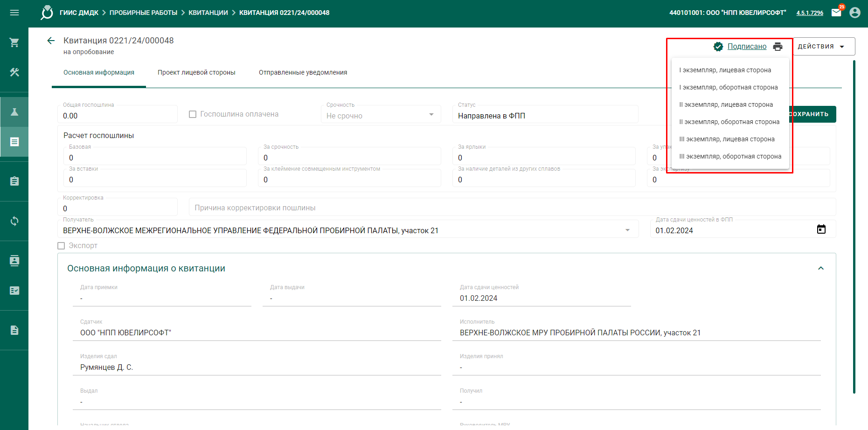
Task: Click Сдатчик value ООО "НПП ЮВЕЛИРСОФТ"
Action: (126, 333)
